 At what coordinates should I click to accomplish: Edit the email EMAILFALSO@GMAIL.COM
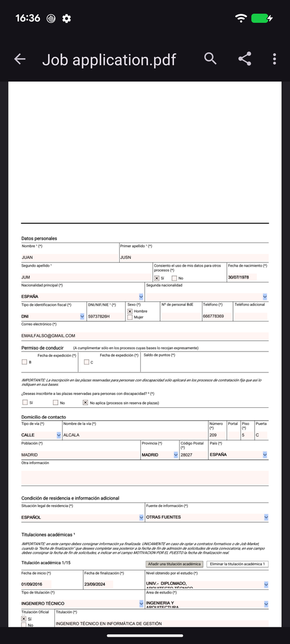[x=144, y=336]
